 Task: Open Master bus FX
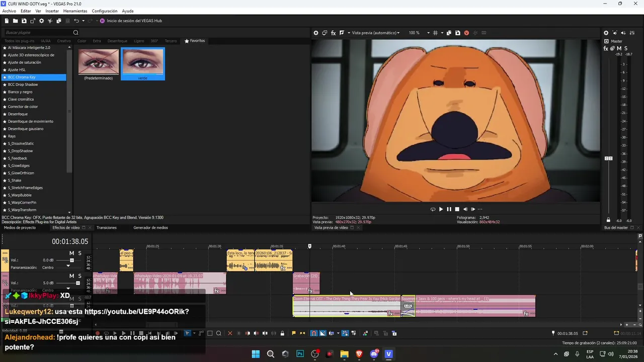606,48
